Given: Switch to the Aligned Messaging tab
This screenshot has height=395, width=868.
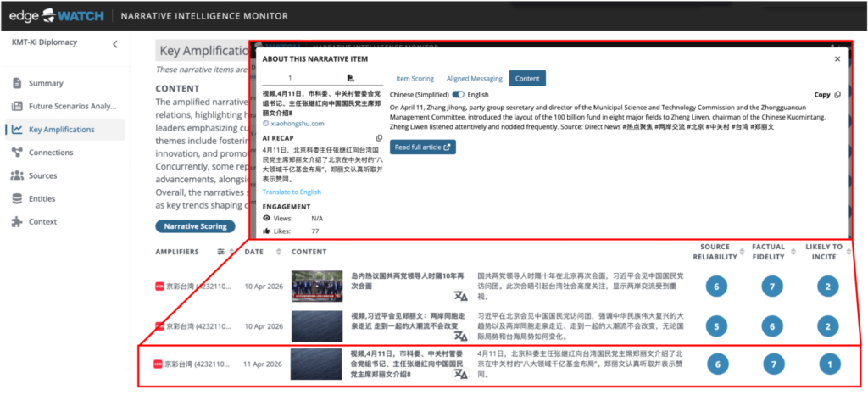Looking at the screenshot, I should click(475, 79).
